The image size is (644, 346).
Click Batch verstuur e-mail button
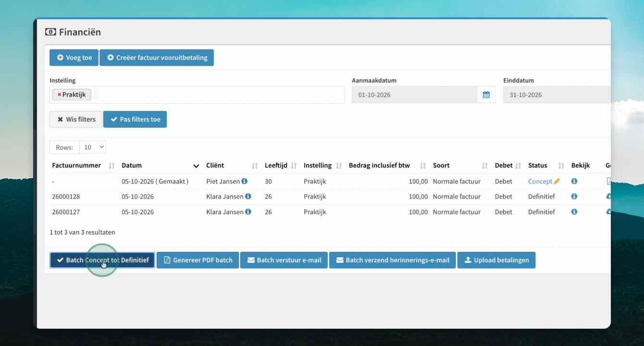(x=284, y=260)
